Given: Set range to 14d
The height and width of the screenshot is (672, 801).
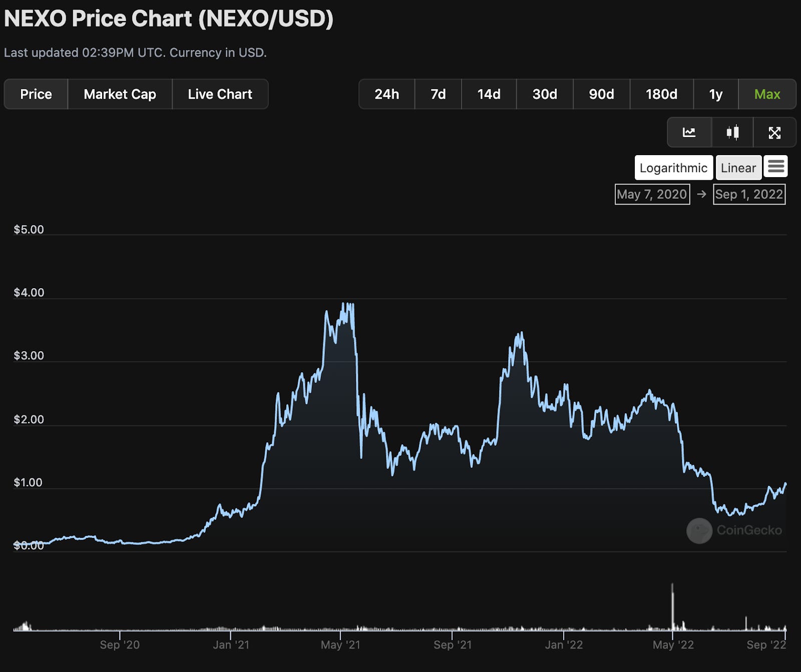Looking at the screenshot, I should point(489,94).
